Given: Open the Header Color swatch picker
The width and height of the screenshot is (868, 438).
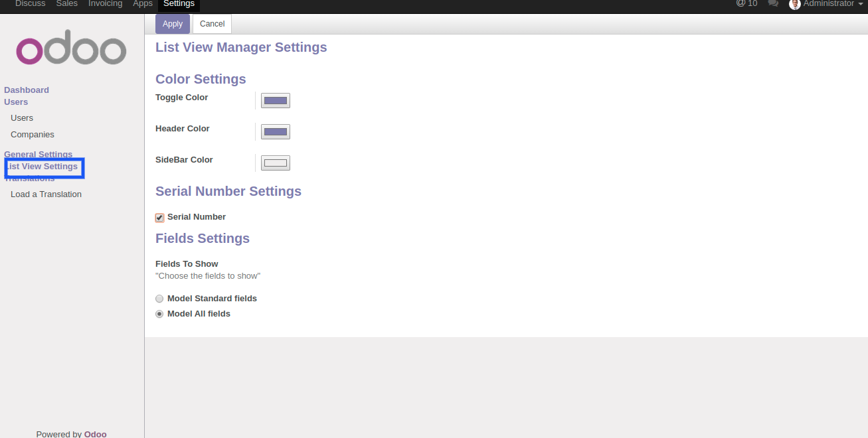Looking at the screenshot, I should click(276, 132).
